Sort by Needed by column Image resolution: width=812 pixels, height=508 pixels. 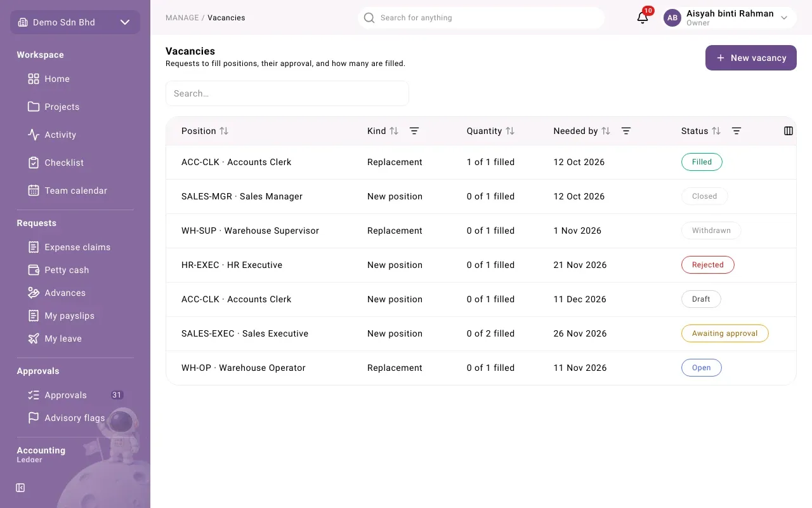(606, 131)
